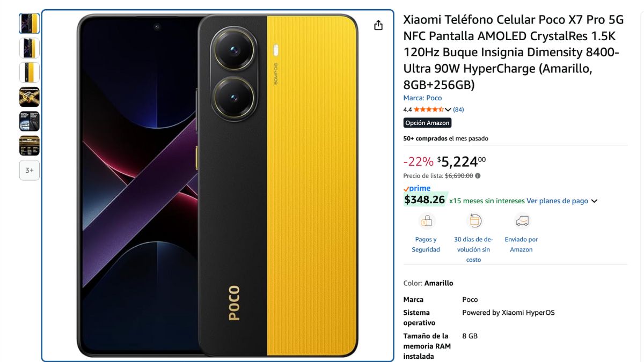The height and width of the screenshot is (362, 644).
Task: Select the third thumbnail showing phone back
Action: 30,72
